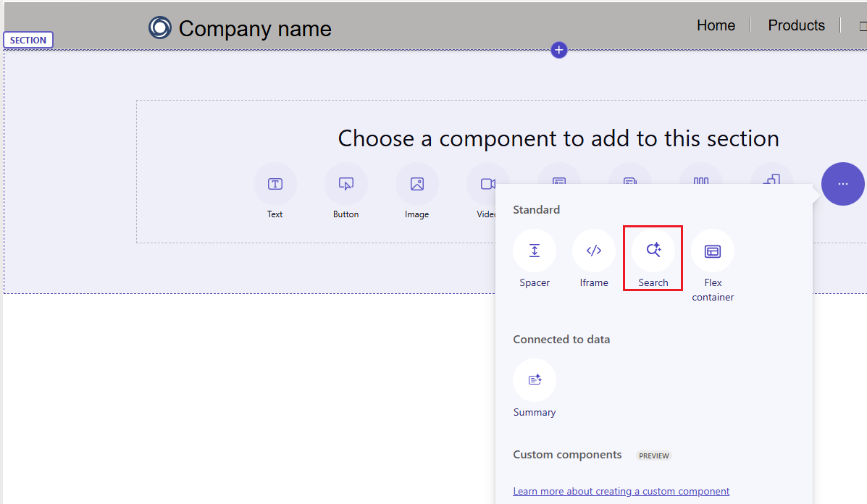Select the Button component
Image resolution: width=867 pixels, height=504 pixels.
[346, 184]
